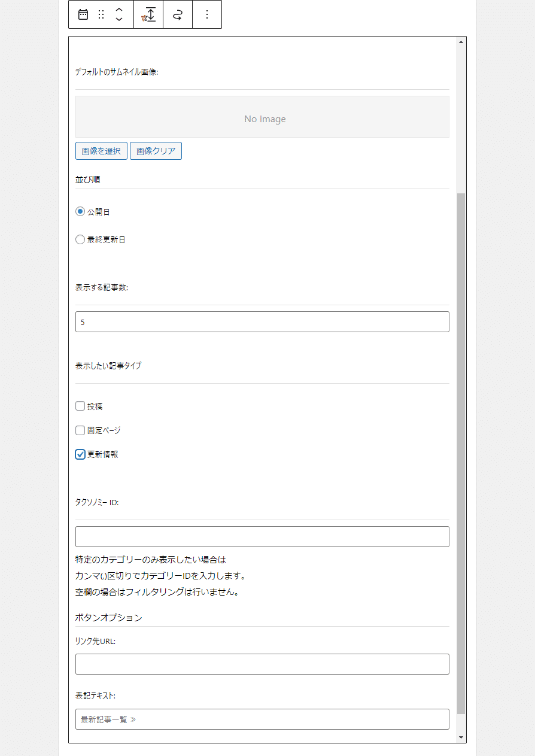Click the 特定のカテゴリーのみ表示したい場合は text
This screenshot has height=756, width=535.
[151, 560]
